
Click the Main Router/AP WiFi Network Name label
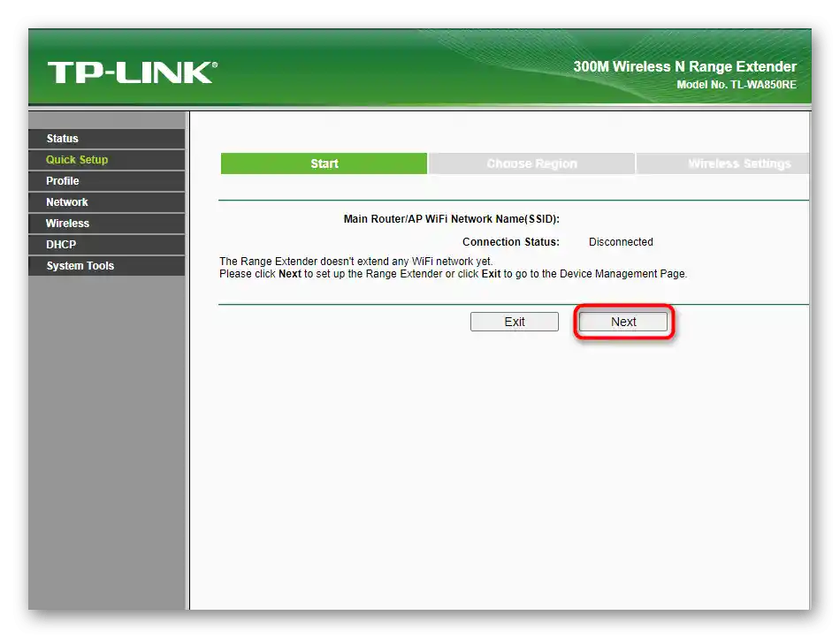click(452, 219)
